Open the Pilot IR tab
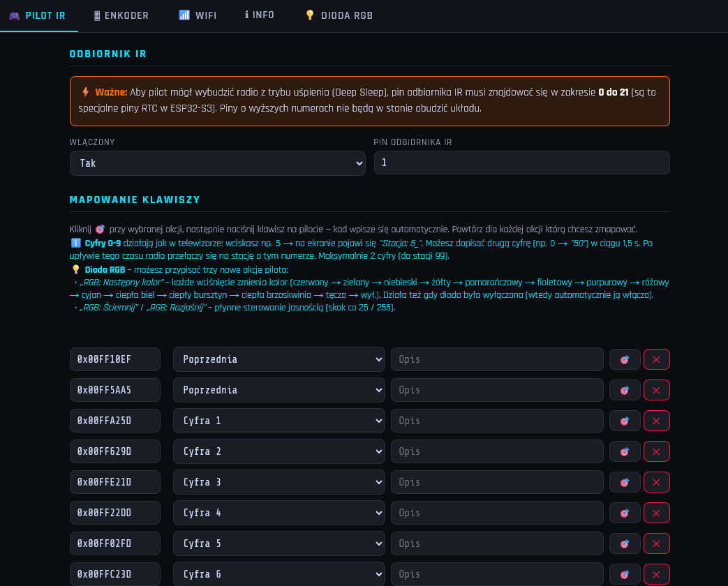Image resolution: width=728 pixels, height=586 pixels. (x=38, y=16)
